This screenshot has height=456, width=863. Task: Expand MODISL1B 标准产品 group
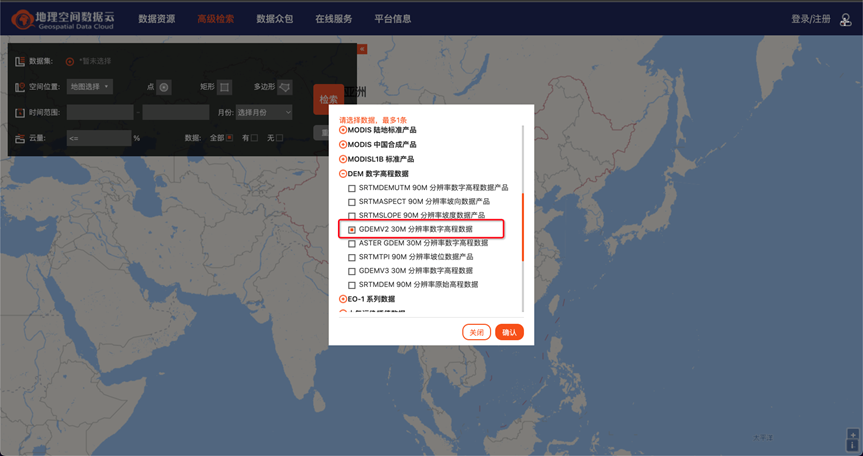tap(343, 159)
